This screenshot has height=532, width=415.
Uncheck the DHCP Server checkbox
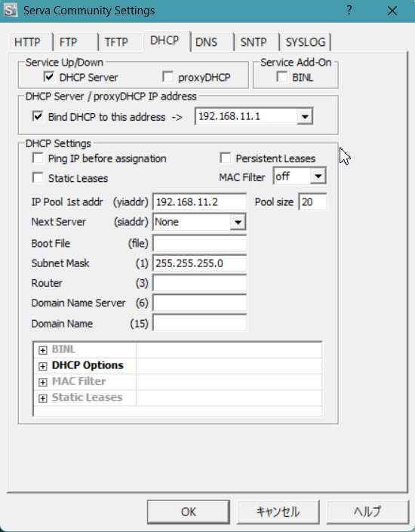(x=49, y=77)
